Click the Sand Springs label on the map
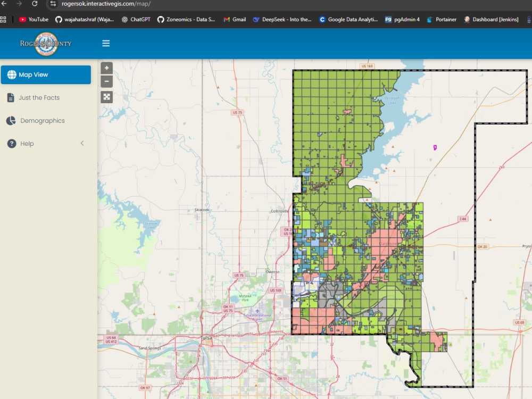The width and height of the screenshot is (532, 399). click(x=149, y=348)
